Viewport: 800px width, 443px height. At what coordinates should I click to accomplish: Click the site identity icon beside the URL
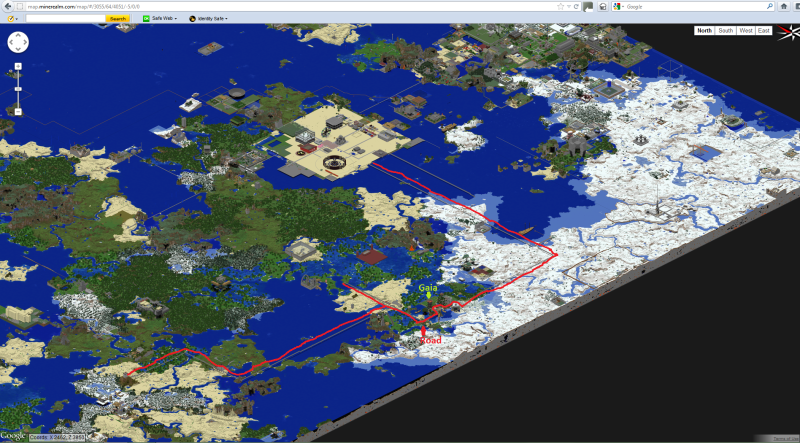[19, 7]
